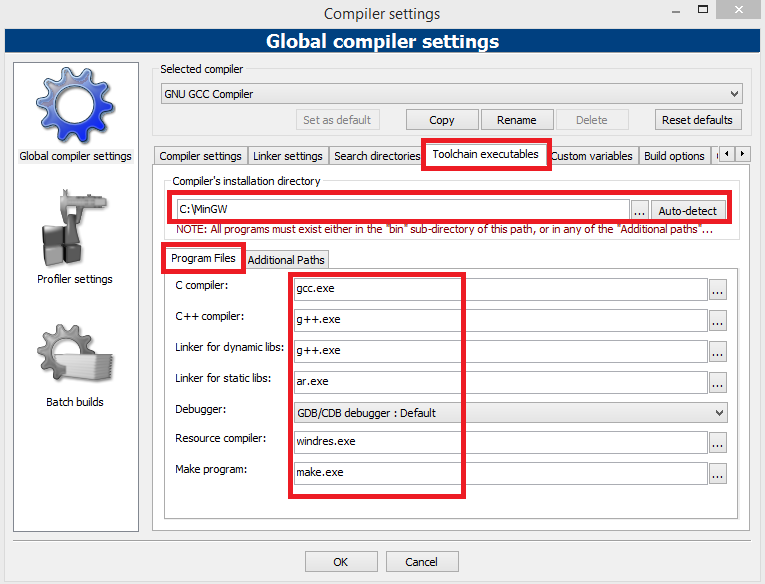Open Global compiler settings gear icon

coord(75,105)
